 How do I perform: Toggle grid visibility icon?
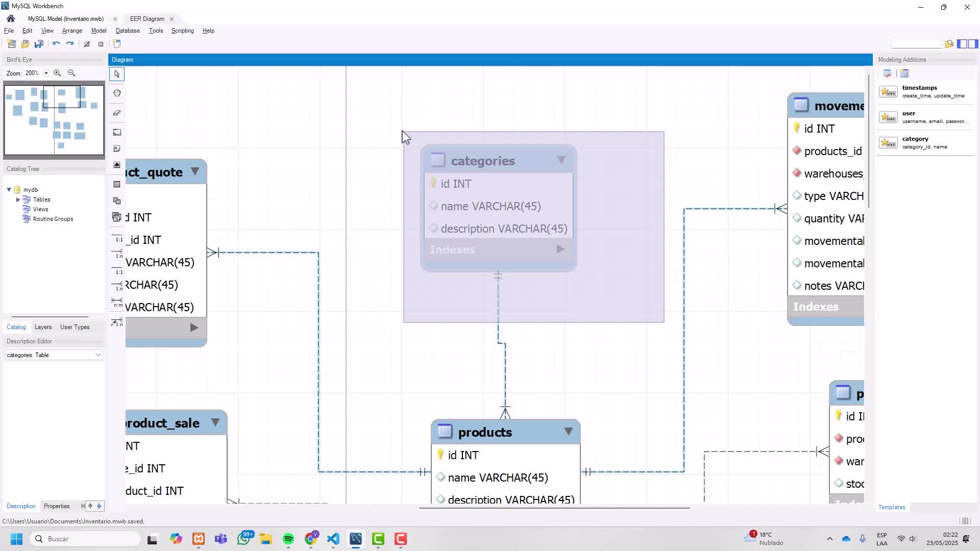click(87, 44)
